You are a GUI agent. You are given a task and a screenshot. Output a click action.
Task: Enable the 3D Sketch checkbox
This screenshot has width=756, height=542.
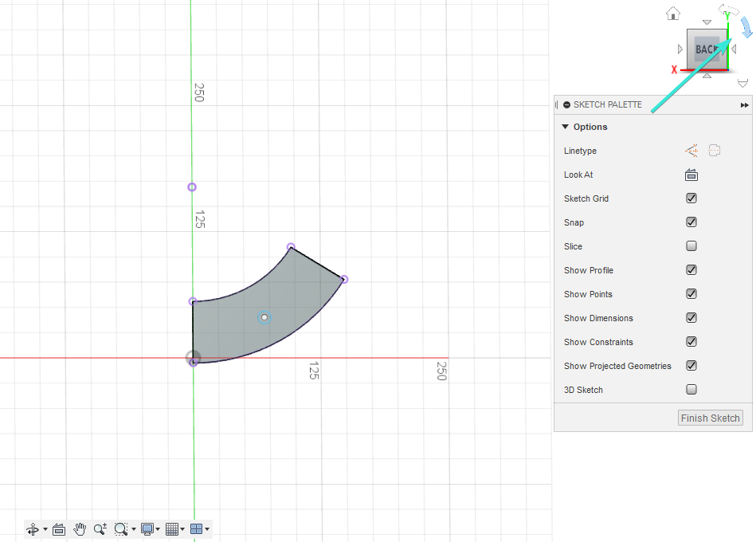coord(691,389)
